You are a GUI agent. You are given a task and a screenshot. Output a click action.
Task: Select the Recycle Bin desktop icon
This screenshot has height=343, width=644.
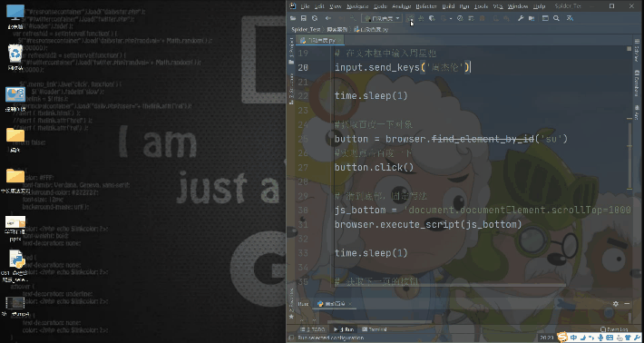point(15,56)
